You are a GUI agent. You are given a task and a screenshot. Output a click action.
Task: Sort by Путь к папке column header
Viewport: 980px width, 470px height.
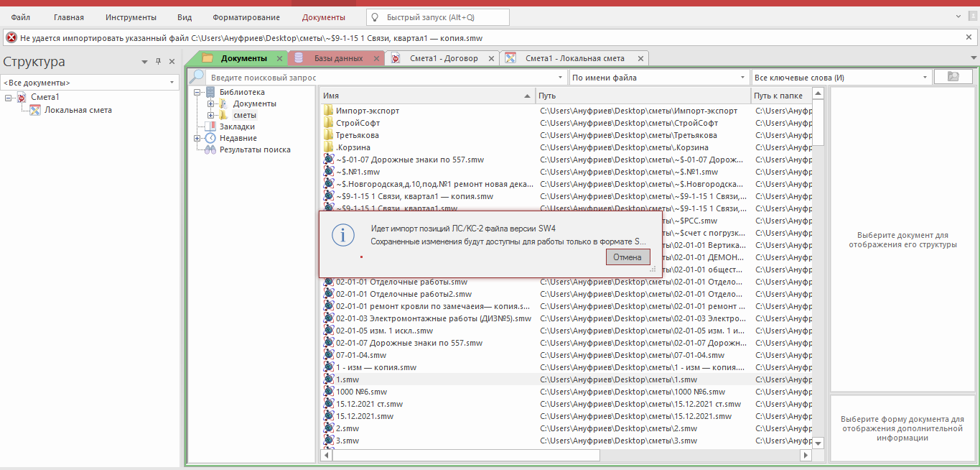pos(782,96)
